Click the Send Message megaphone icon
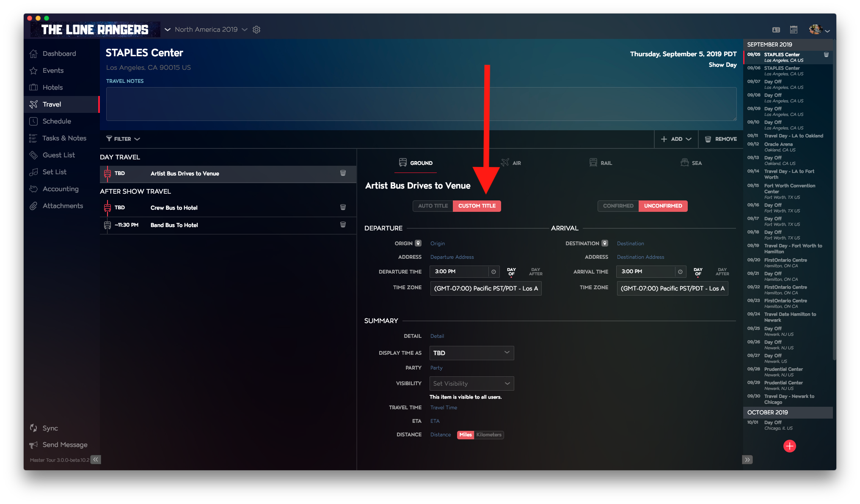This screenshot has width=860, height=504. click(33, 445)
